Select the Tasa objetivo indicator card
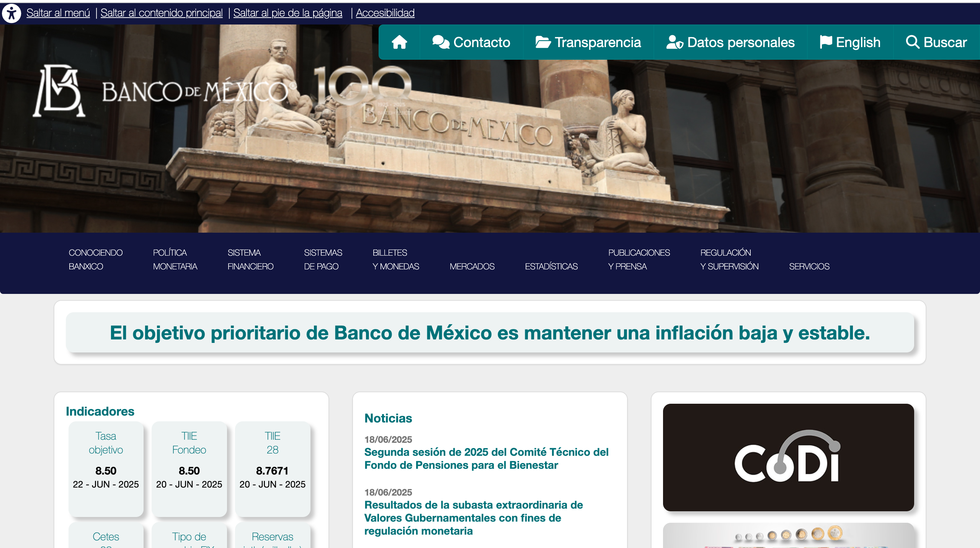 [106, 469]
